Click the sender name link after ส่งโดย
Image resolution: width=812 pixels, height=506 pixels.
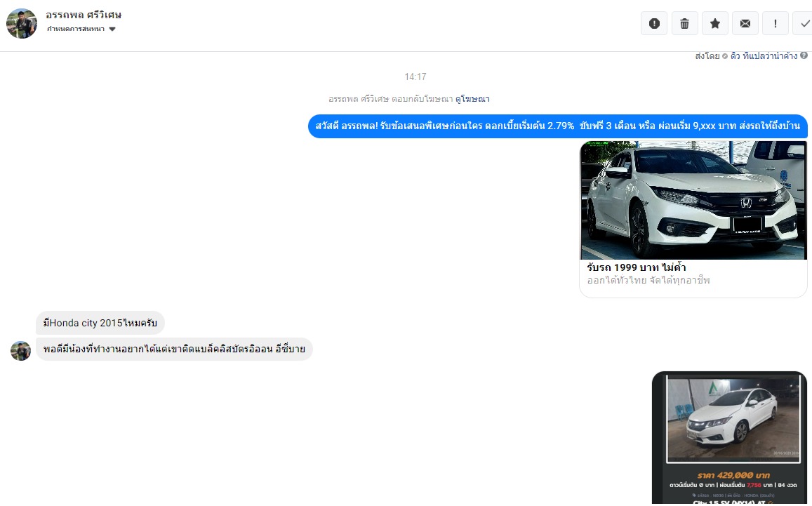tap(764, 56)
